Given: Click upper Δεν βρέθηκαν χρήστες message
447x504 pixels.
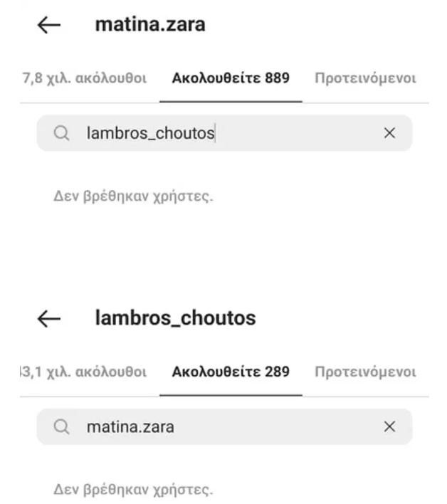Looking at the screenshot, I should click(x=133, y=196).
